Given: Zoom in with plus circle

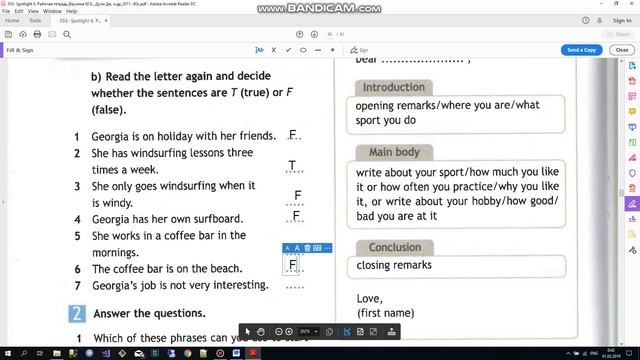Looking at the screenshot, I should click(289, 332).
